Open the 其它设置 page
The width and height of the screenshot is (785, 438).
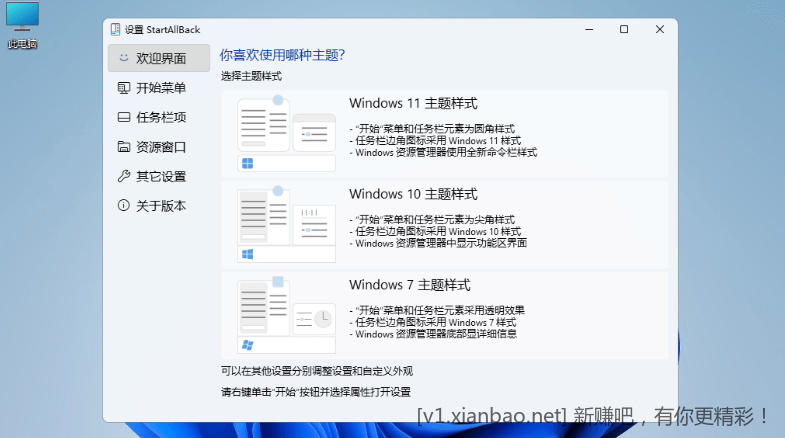tap(159, 176)
